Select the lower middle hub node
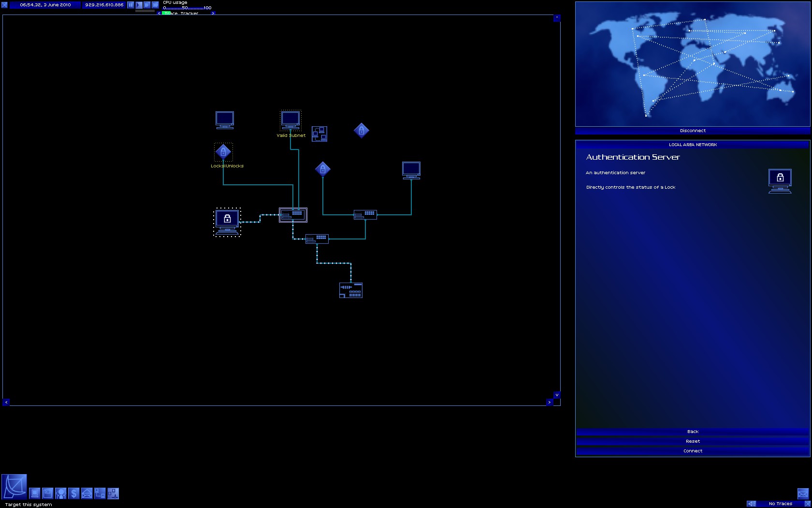Image resolution: width=812 pixels, height=508 pixels. pos(317,239)
